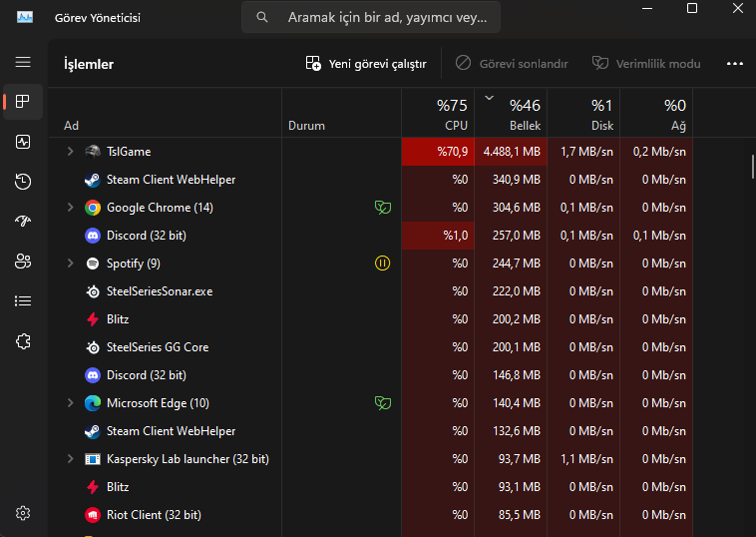The width and height of the screenshot is (756, 537).
Task: Expand the Kaspersky Lab launcher group
Action: [70, 459]
